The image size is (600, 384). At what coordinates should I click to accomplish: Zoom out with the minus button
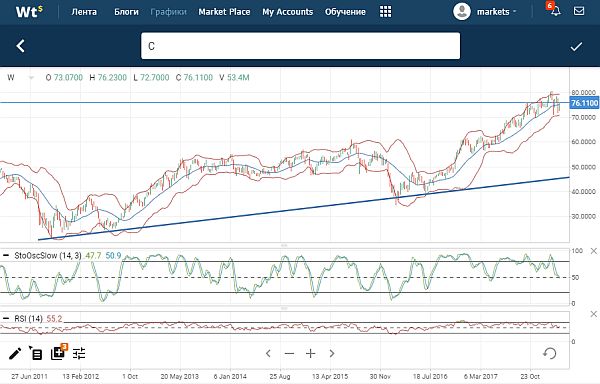(x=289, y=353)
